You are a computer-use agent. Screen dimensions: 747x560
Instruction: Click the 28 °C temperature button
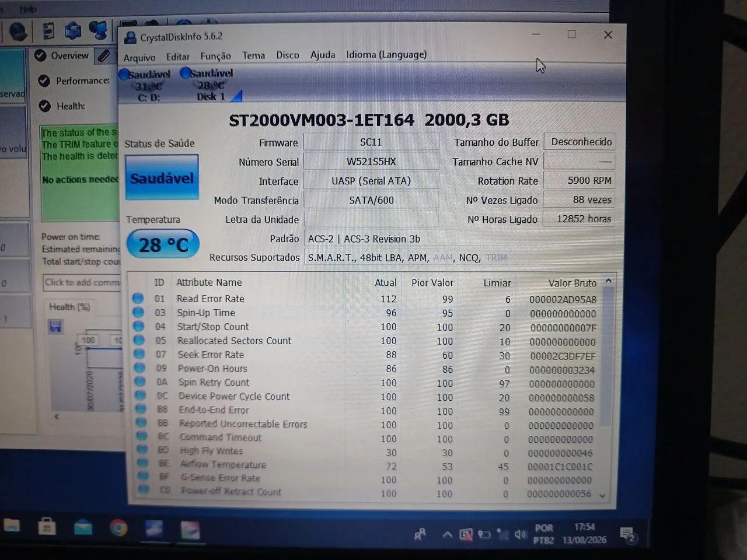coord(163,245)
